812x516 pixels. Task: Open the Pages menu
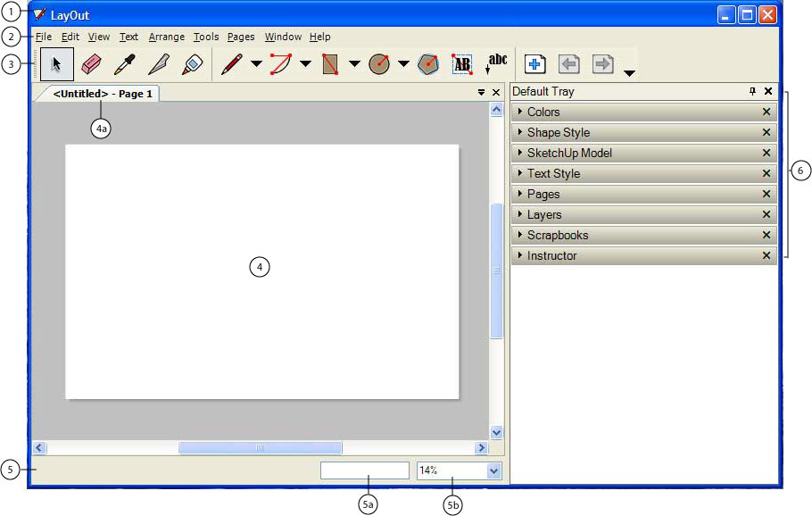pos(241,37)
